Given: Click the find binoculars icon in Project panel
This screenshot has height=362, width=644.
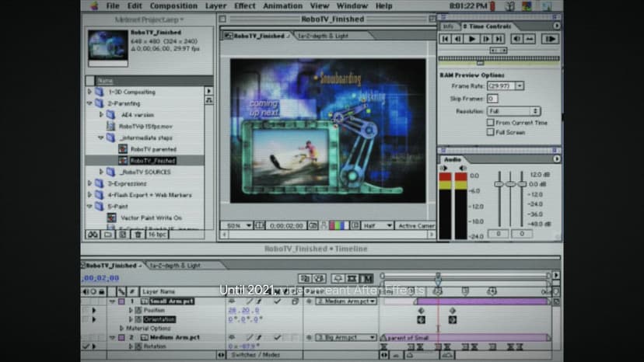Looking at the screenshot, I should point(93,235).
